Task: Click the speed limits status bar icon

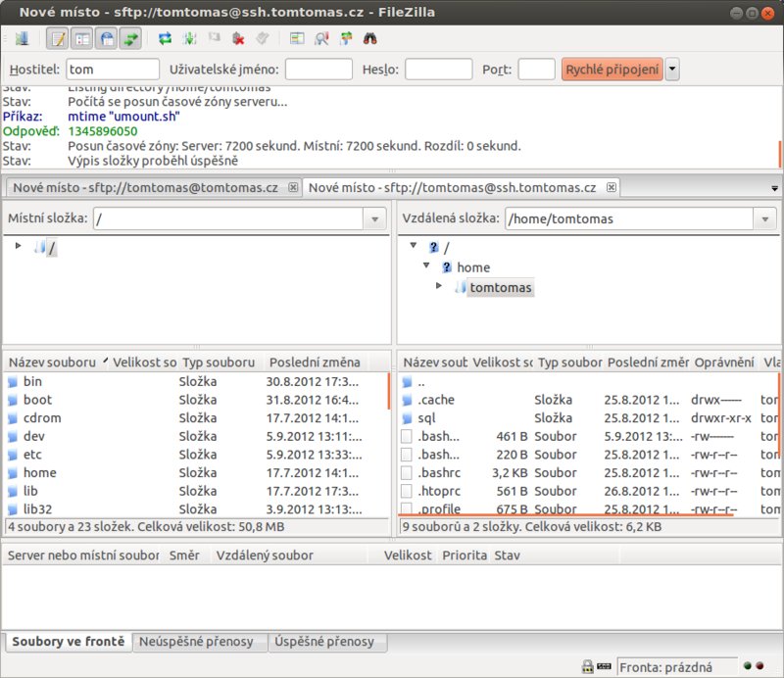Action: 604,666
